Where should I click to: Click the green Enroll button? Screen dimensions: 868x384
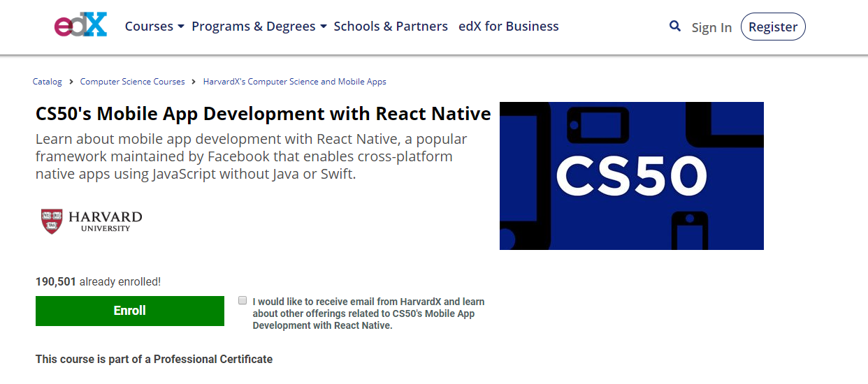point(130,311)
